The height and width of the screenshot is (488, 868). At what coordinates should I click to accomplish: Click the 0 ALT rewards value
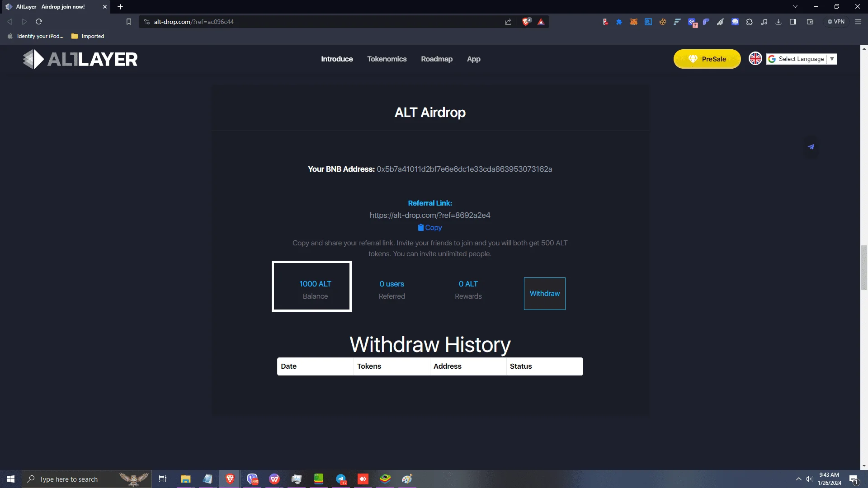click(x=468, y=284)
